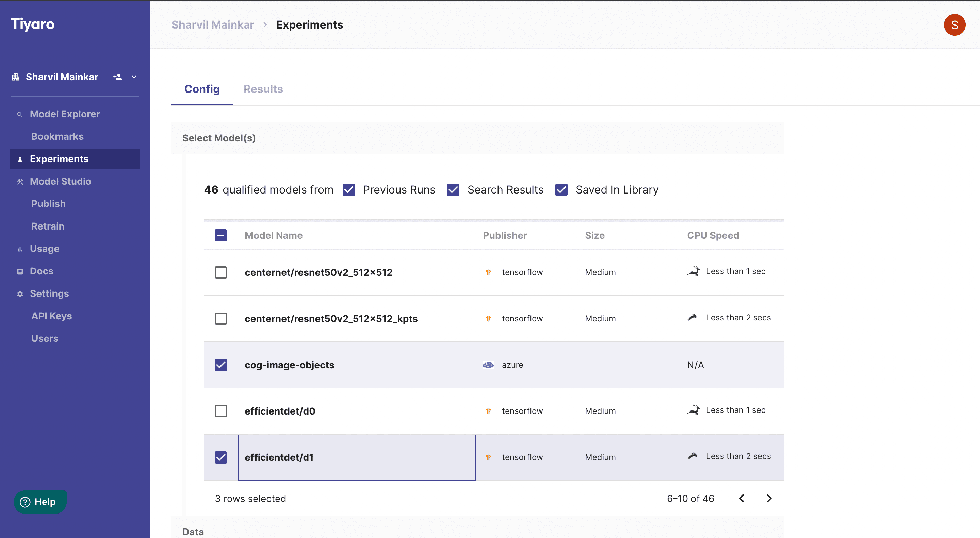Viewport: 980px width, 538px height.
Task: Toggle the Search Results checkbox
Action: [453, 190]
